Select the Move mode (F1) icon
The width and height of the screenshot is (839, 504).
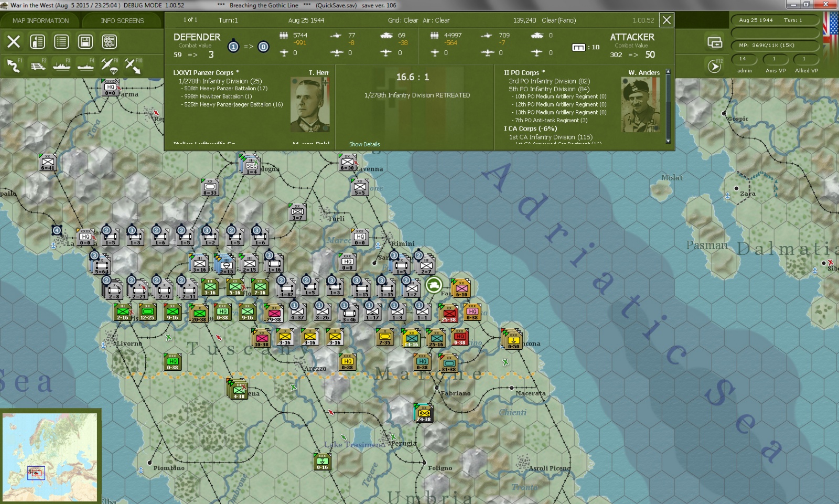14,66
